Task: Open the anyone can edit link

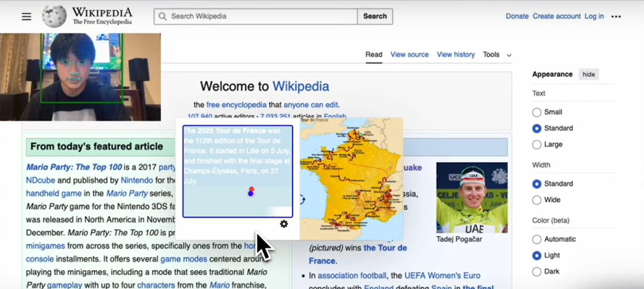Action: [x=310, y=105]
